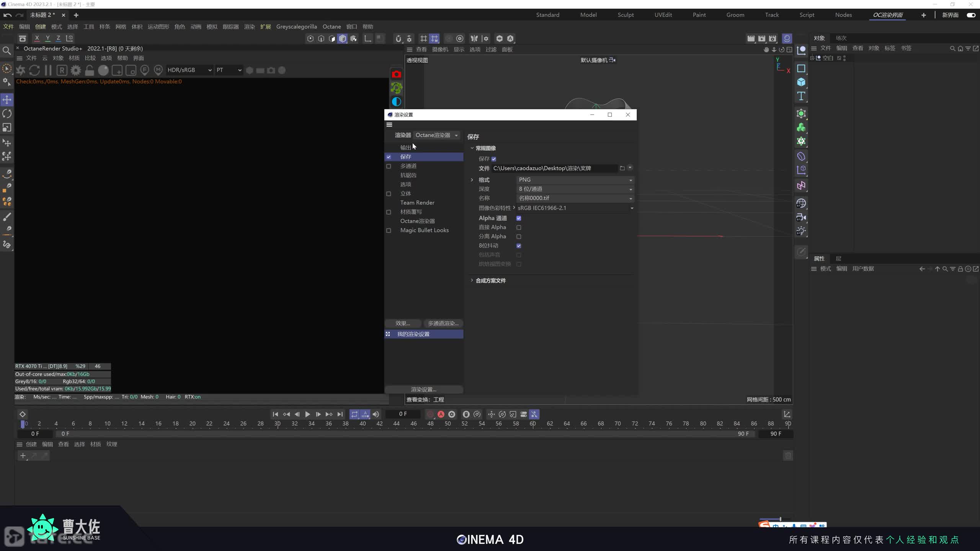The height and width of the screenshot is (551, 980).
Task: Select the Move tool in left toolbar
Action: pyautogui.click(x=7, y=100)
